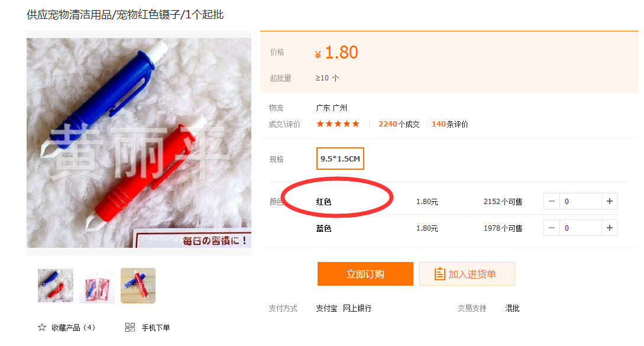
Task: Click the blue quantity input field
Action: point(581,228)
